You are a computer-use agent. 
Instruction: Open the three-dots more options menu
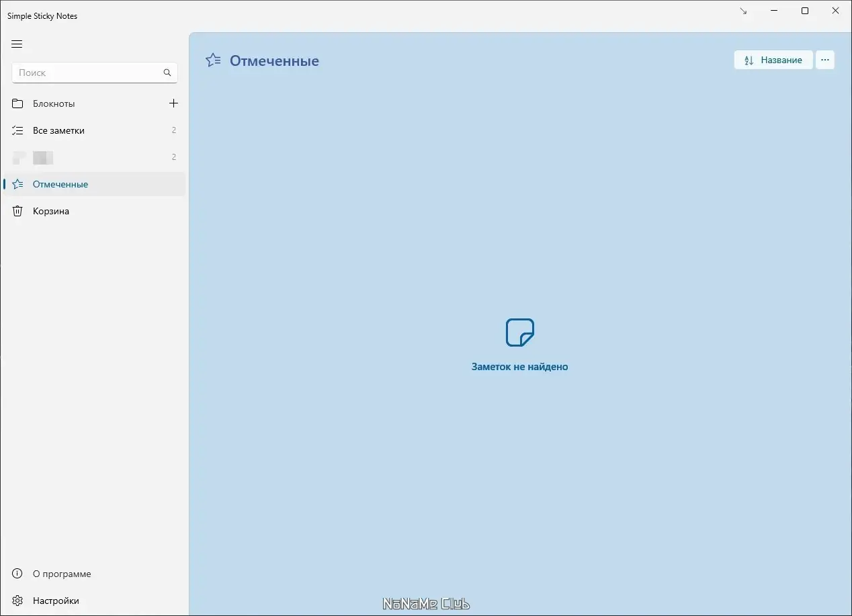[825, 60]
